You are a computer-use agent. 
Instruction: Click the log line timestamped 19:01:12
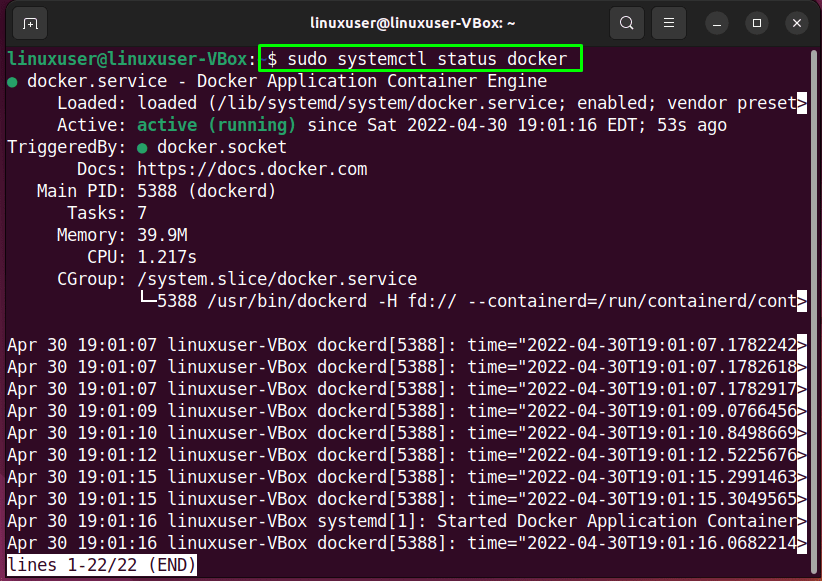tap(407, 455)
